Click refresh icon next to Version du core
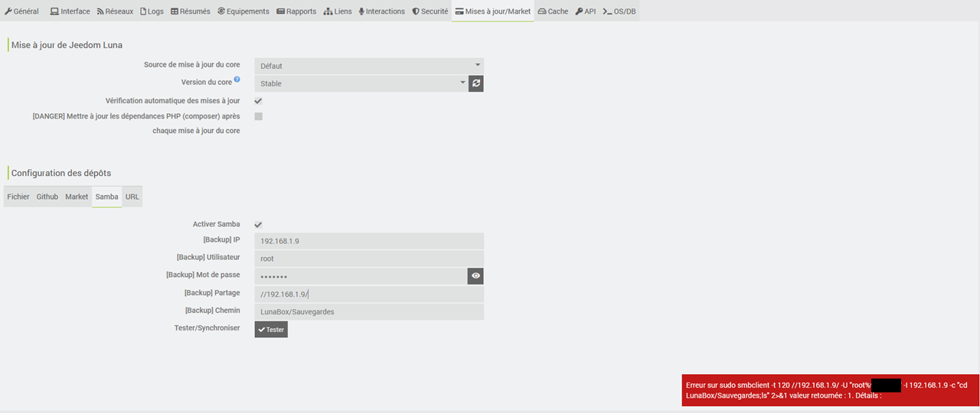Image resolution: width=980 pixels, height=413 pixels. click(x=476, y=83)
